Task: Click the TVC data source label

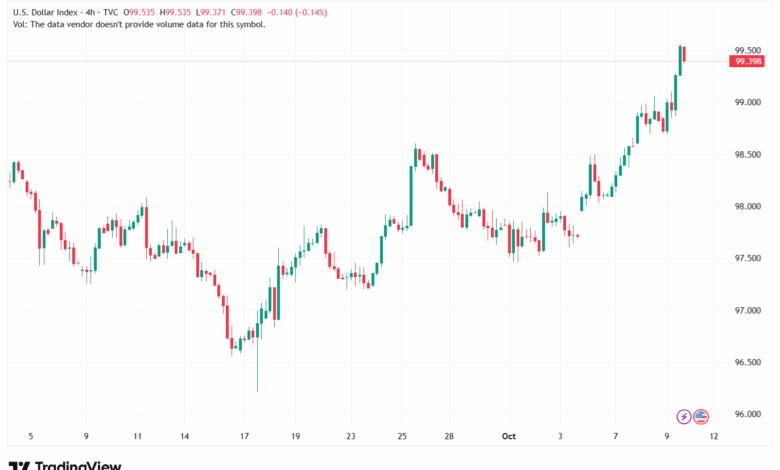Action: [x=110, y=12]
